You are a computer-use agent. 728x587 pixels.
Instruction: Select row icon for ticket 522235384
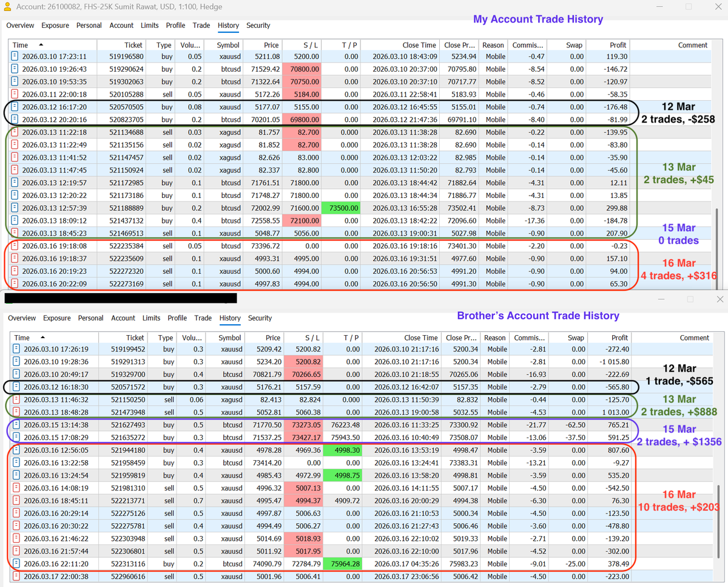coord(15,246)
